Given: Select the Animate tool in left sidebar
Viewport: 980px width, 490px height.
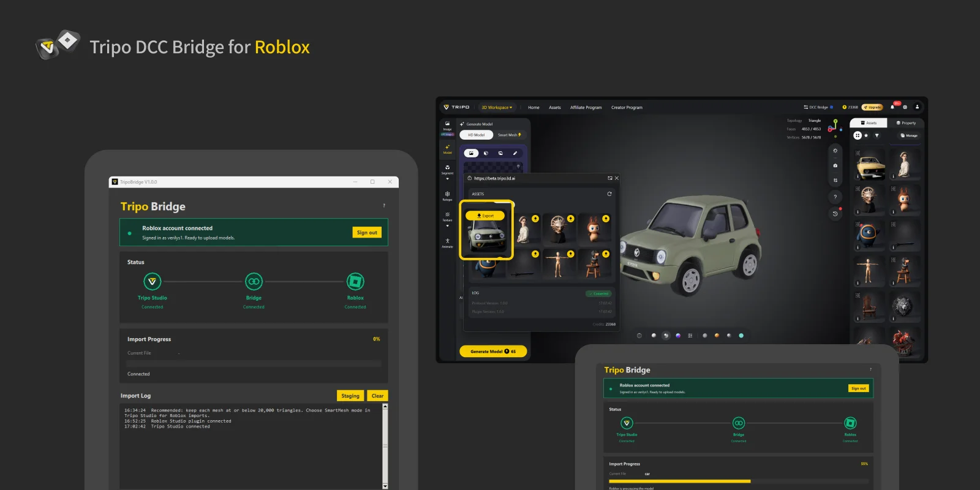Looking at the screenshot, I should tap(447, 243).
